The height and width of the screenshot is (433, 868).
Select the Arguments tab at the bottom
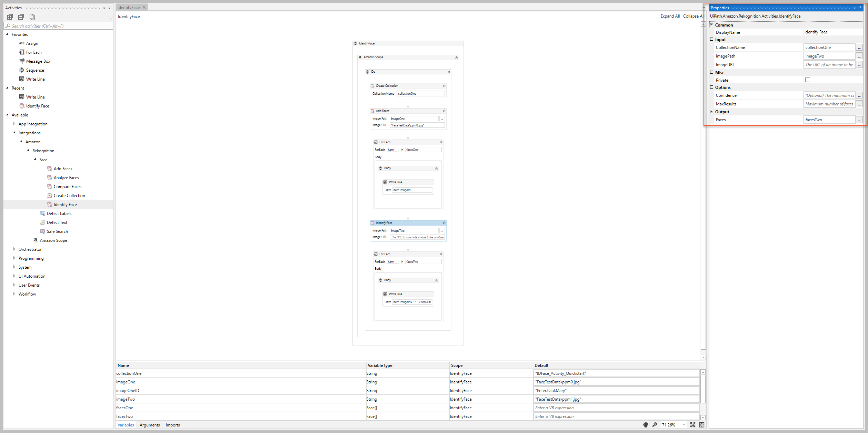(x=149, y=425)
